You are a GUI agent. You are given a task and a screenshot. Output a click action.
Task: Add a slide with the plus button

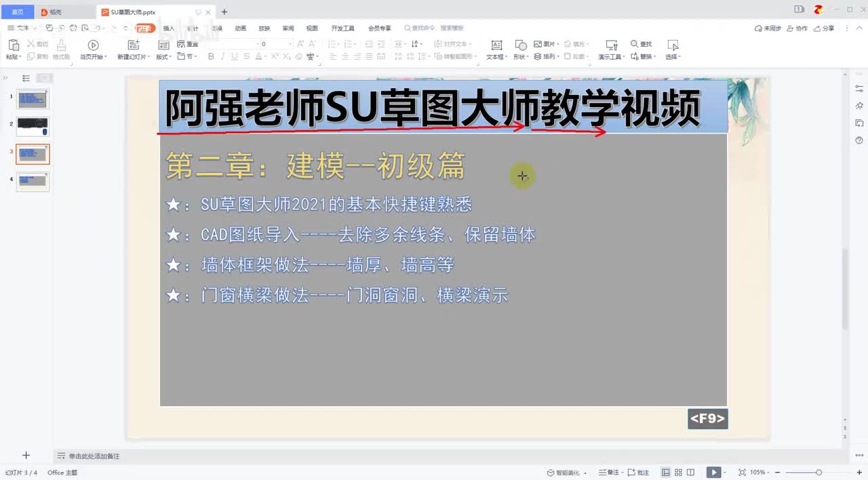(x=26, y=456)
